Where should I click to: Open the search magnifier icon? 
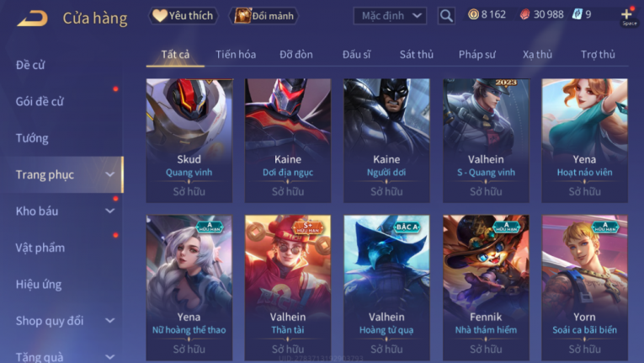pos(446,16)
